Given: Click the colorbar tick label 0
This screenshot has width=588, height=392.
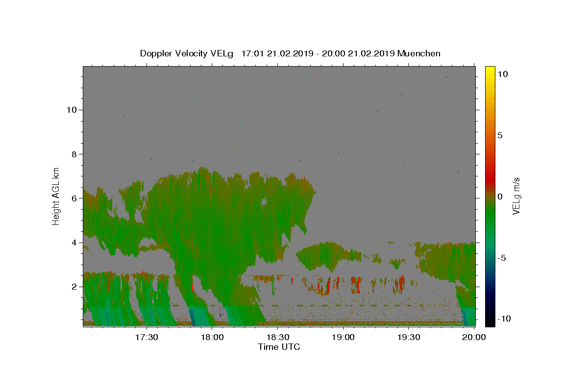Looking at the screenshot, I should (x=500, y=196).
